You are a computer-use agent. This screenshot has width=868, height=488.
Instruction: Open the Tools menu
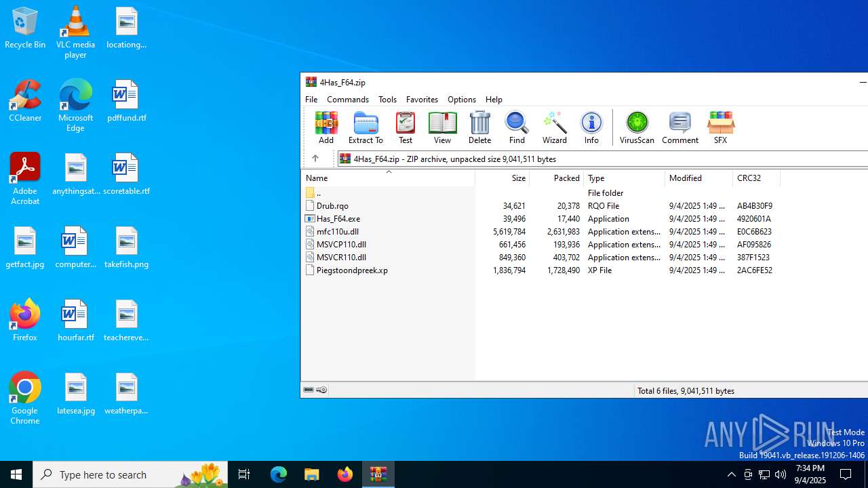pos(387,100)
